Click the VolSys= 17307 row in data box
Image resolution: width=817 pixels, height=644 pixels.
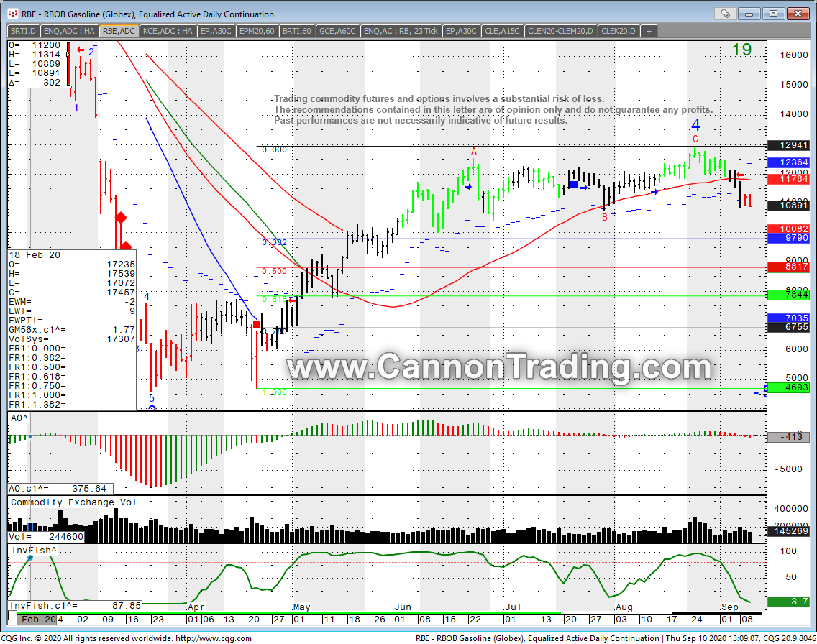[72, 339]
